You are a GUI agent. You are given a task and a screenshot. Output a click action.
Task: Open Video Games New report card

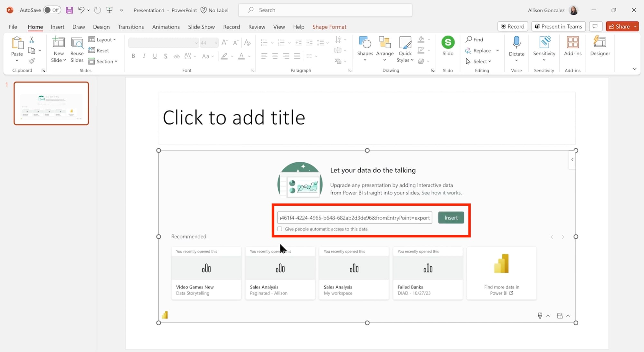click(x=206, y=273)
